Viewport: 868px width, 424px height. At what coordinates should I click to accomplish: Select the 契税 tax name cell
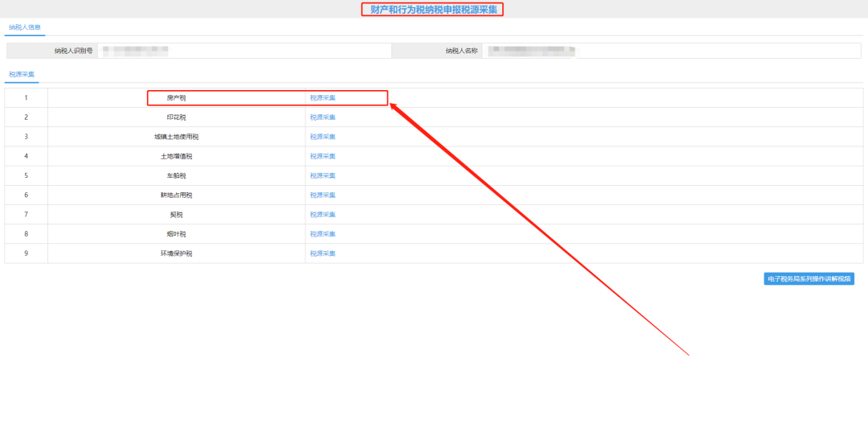[176, 214]
